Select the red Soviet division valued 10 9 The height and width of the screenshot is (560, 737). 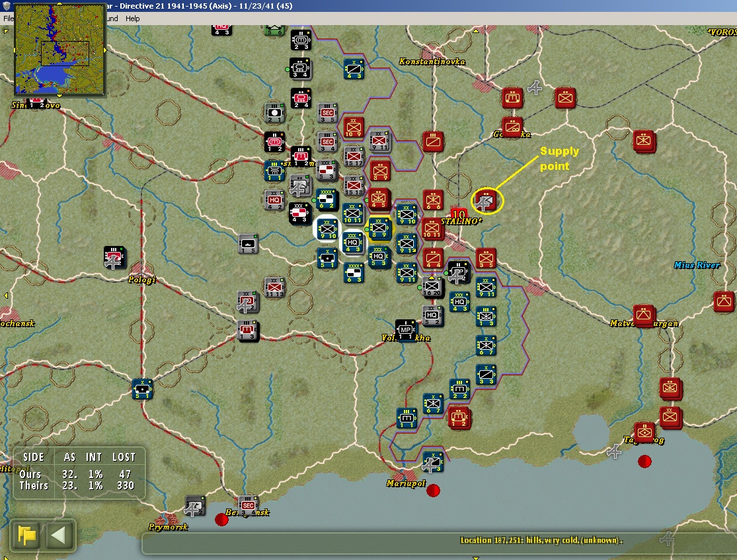354,128
